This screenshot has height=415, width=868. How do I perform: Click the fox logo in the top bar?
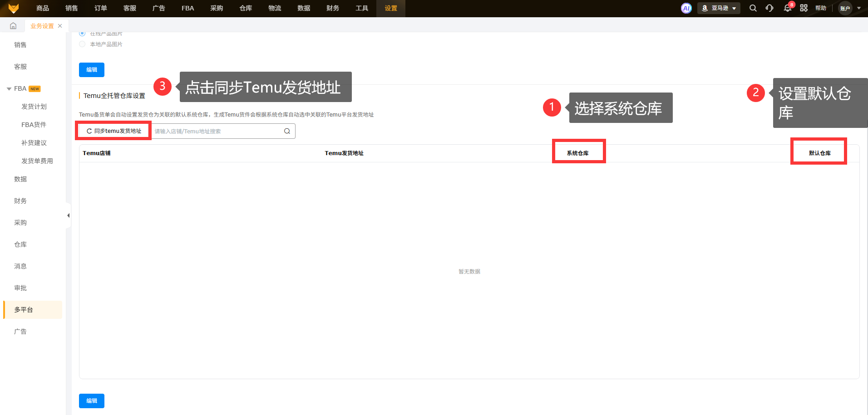tap(14, 8)
